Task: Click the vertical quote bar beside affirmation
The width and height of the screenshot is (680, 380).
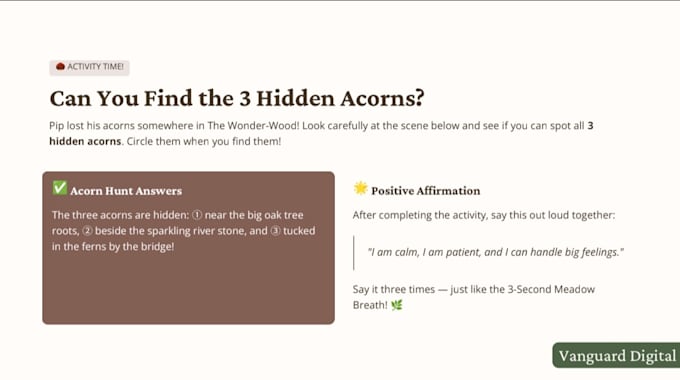Action: click(354, 253)
